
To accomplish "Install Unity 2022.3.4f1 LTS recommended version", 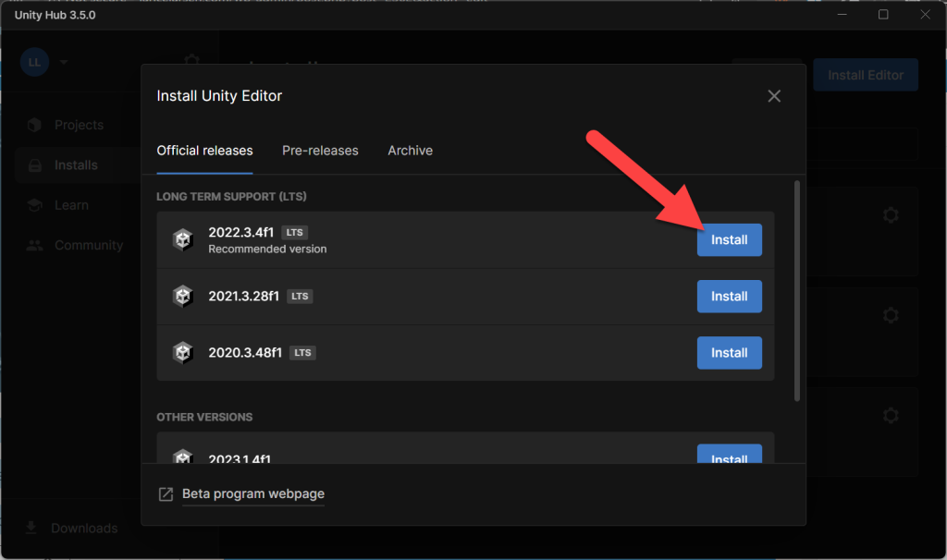I will tap(729, 240).
